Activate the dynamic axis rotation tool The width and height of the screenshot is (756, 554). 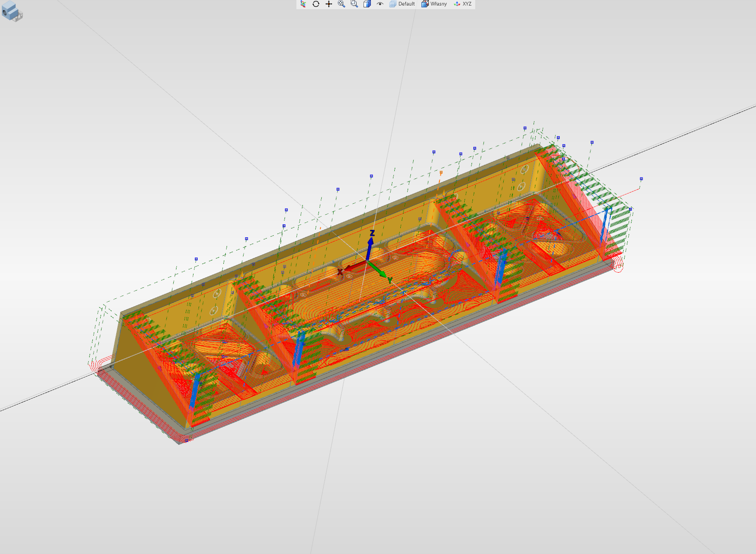coord(303,4)
